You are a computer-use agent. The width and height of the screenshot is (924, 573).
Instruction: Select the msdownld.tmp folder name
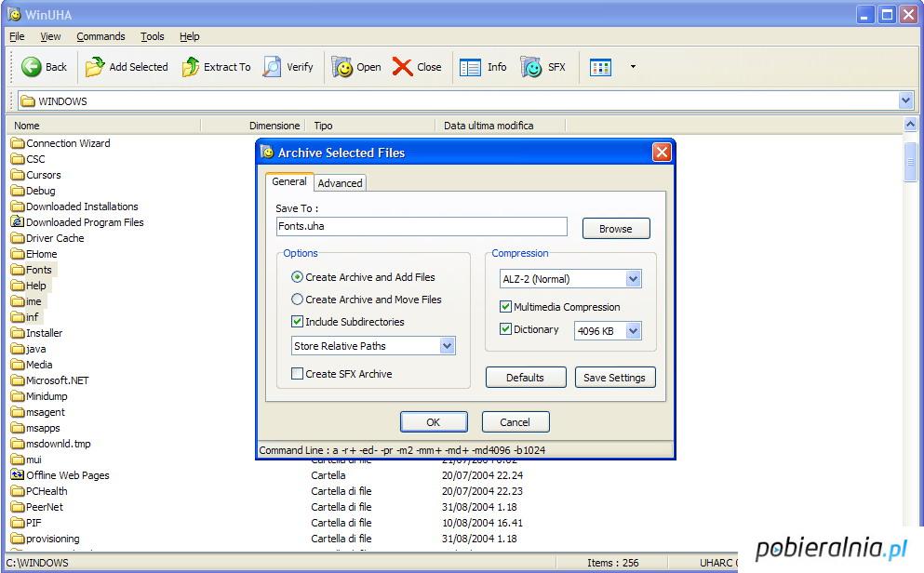[59, 444]
